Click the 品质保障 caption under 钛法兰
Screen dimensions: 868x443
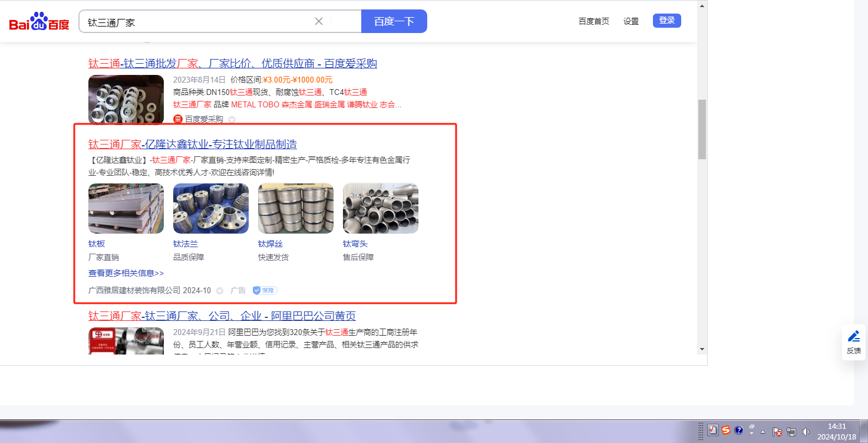pos(189,257)
